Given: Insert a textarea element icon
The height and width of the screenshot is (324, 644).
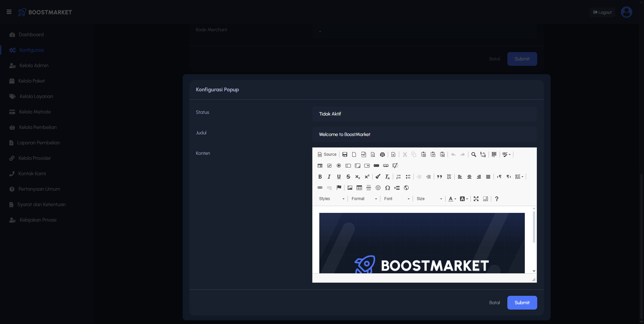Looking at the screenshot, I should (357, 166).
